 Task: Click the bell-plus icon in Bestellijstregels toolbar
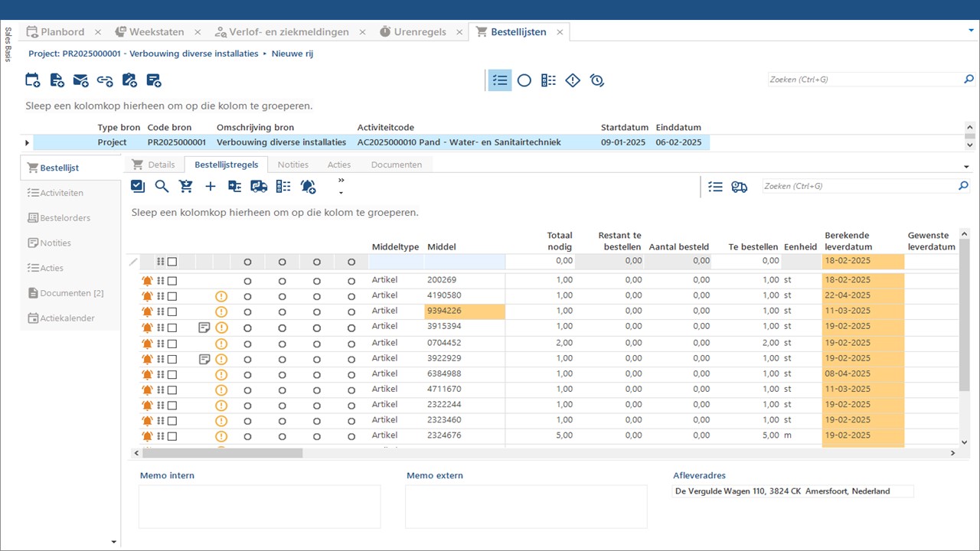pos(308,186)
